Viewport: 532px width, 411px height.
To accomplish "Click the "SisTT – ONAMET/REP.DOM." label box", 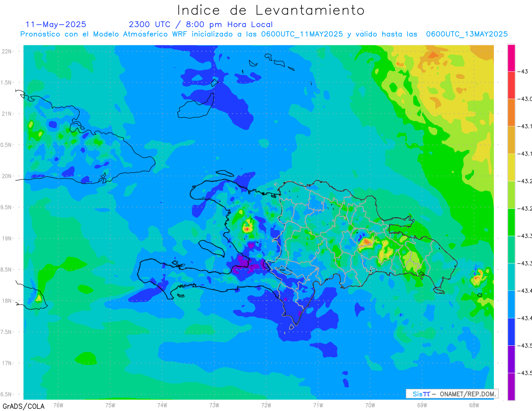I will 452,394.
